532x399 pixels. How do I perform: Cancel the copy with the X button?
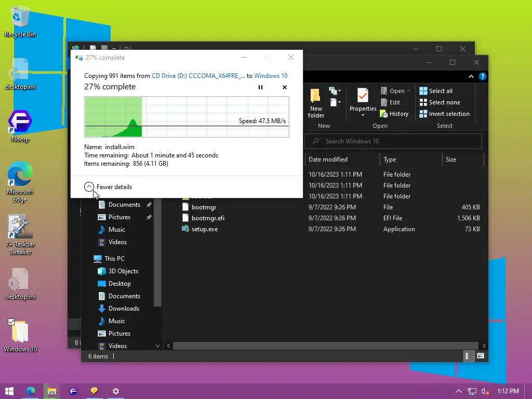point(285,87)
